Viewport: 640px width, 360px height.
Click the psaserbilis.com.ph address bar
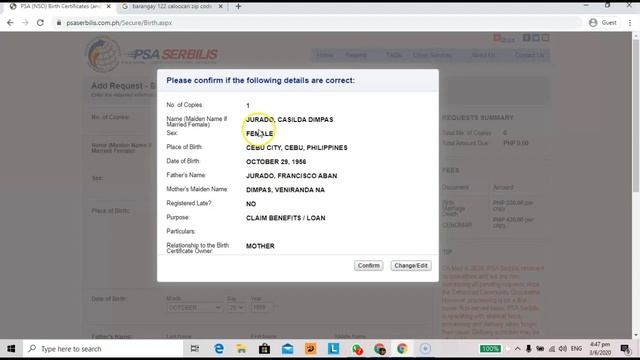[x=318, y=23]
